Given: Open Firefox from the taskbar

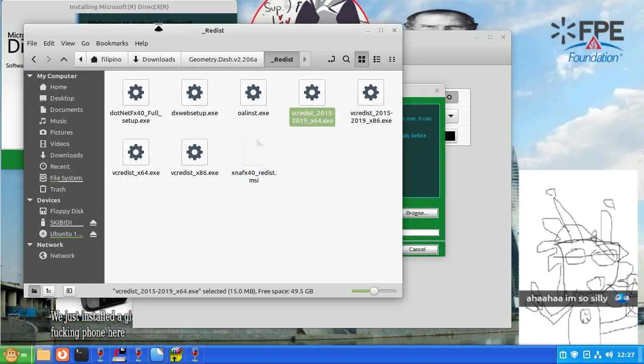Looking at the screenshot, I should coord(63,355).
